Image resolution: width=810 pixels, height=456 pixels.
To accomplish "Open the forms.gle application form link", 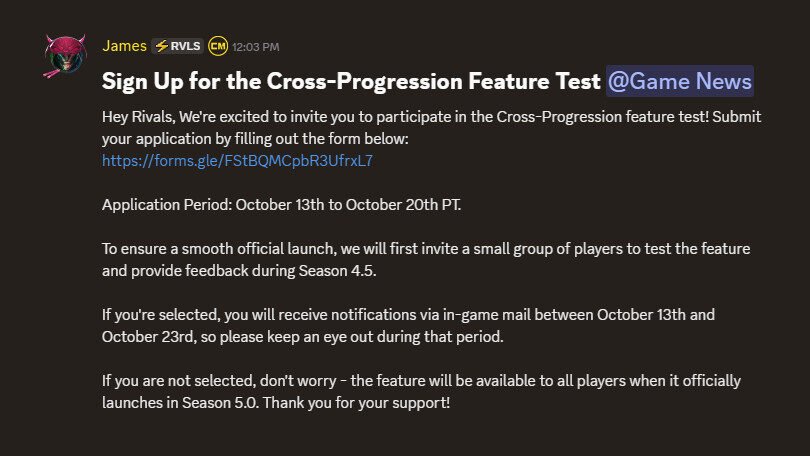I will (244, 160).
